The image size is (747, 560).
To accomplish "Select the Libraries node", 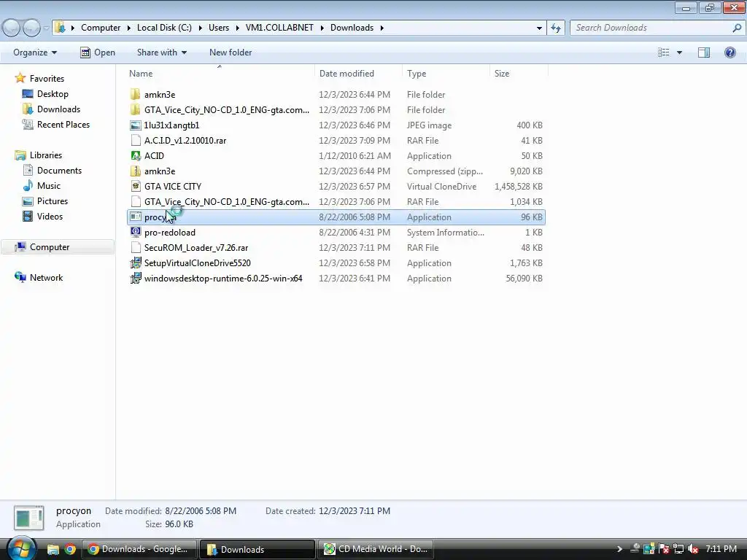I will coord(39,155).
